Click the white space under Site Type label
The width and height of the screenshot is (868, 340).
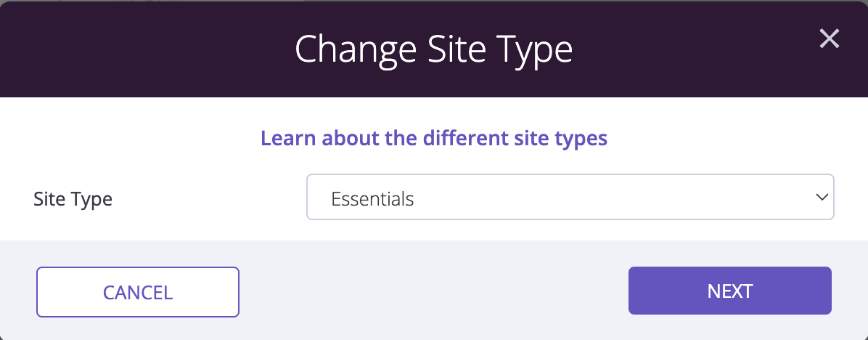[x=73, y=226]
